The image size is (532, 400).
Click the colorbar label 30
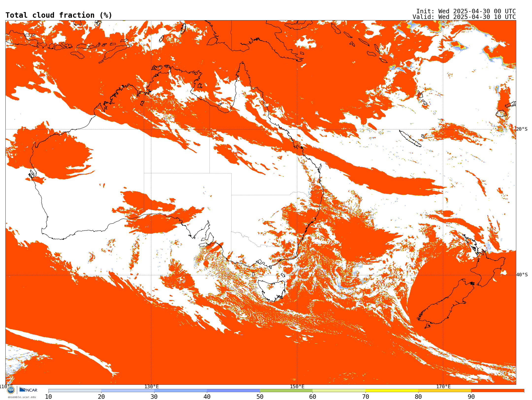click(x=154, y=397)
